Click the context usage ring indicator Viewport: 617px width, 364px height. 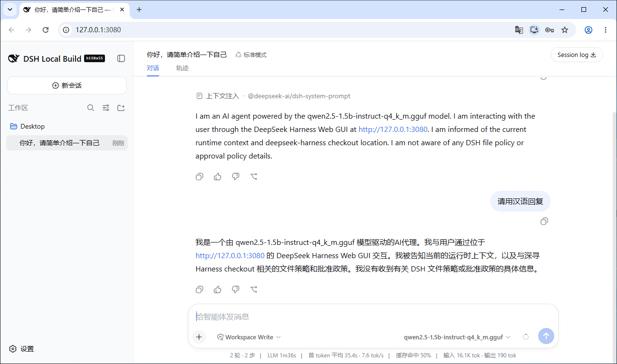(x=526, y=337)
